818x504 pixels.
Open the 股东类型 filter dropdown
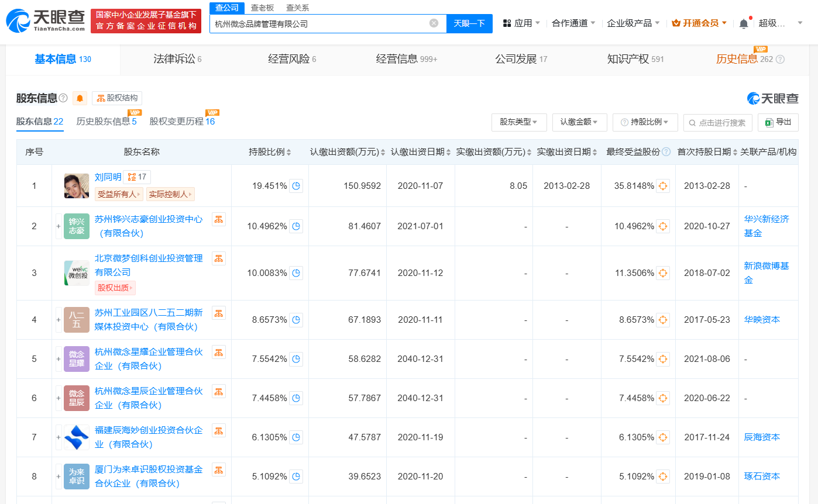click(518, 122)
